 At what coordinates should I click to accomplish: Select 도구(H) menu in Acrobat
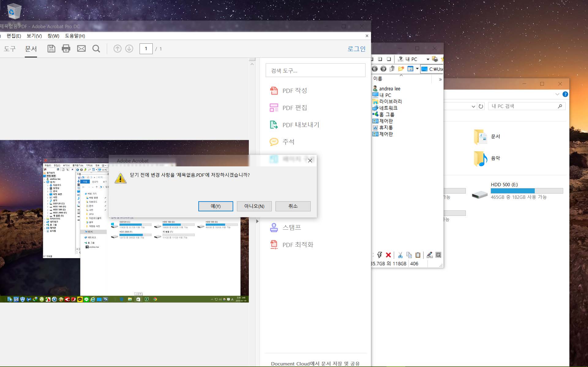coord(9,49)
